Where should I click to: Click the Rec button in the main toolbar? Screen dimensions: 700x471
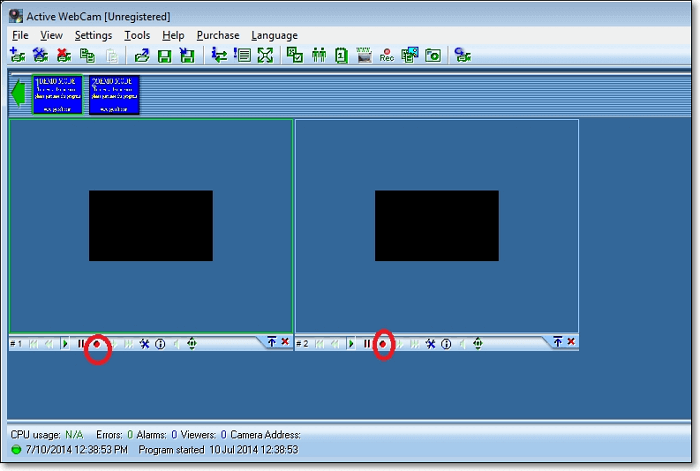[x=386, y=56]
